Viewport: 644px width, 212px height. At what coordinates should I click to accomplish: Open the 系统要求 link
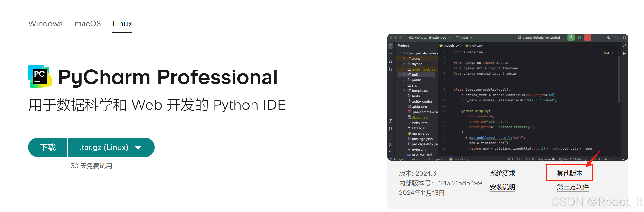tap(503, 173)
